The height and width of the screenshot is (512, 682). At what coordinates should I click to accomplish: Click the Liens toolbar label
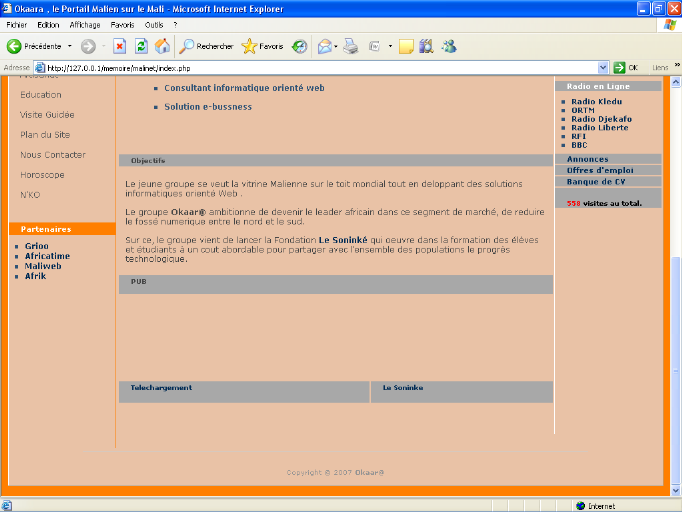660,68
